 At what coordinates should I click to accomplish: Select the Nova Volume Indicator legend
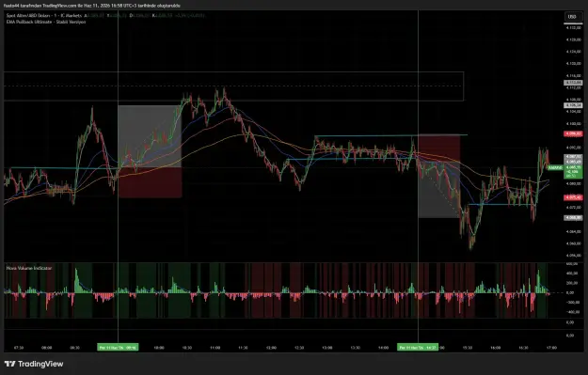[29, 268]
